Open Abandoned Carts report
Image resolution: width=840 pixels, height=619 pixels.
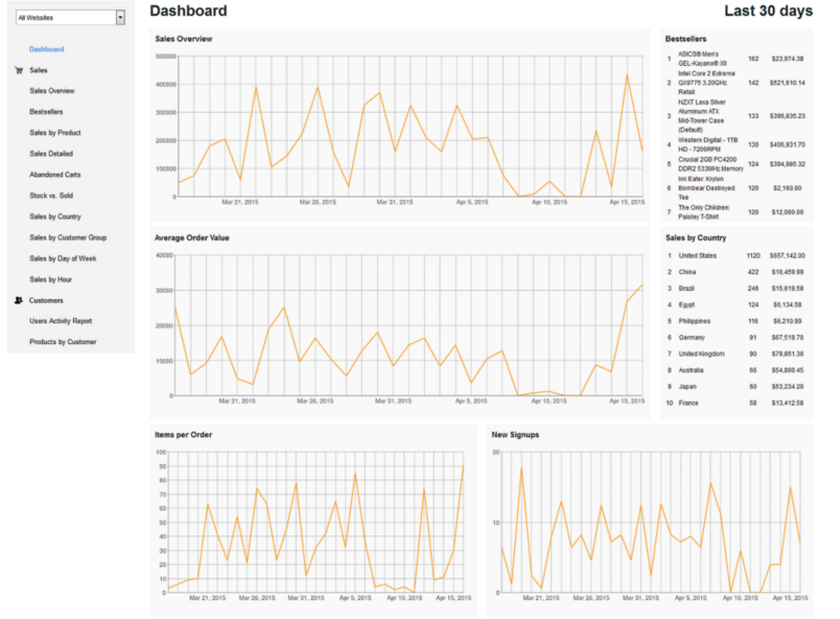point(55,175)
